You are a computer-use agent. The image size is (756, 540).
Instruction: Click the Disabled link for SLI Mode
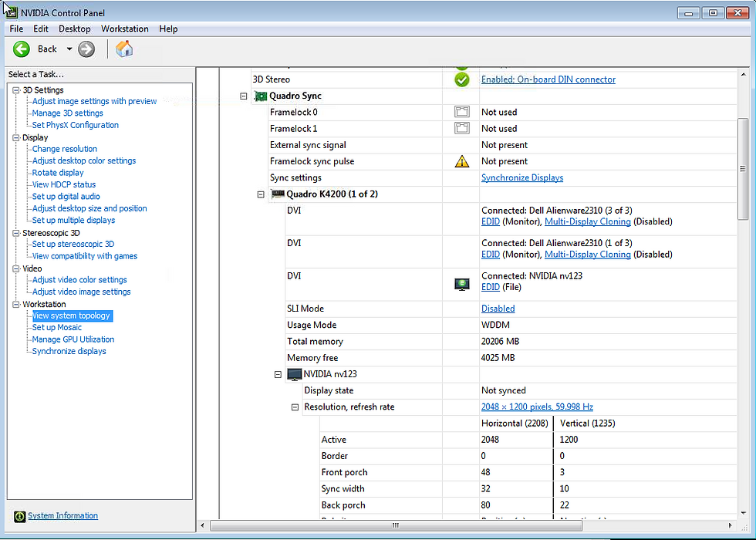coord(498,309)
